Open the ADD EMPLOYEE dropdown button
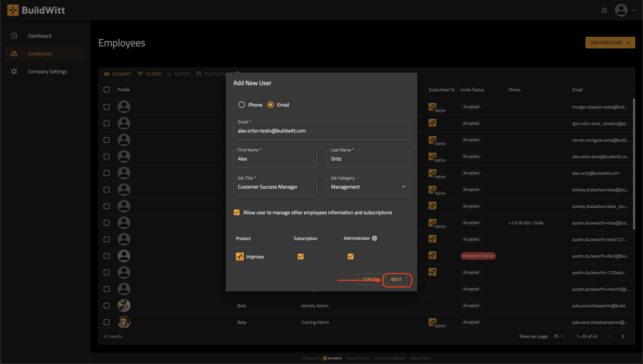 [x=610, y=42]
